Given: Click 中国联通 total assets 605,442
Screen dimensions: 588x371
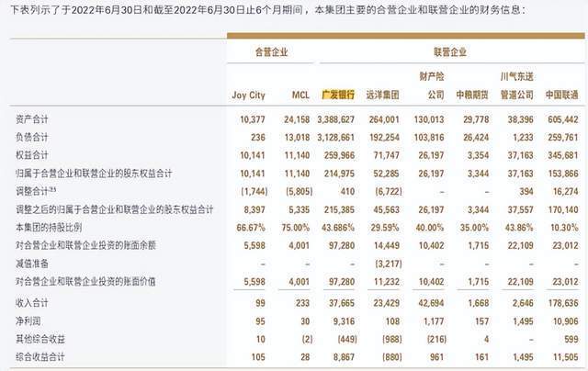Looking at the screenshot, I should click(x=563, y=119).
